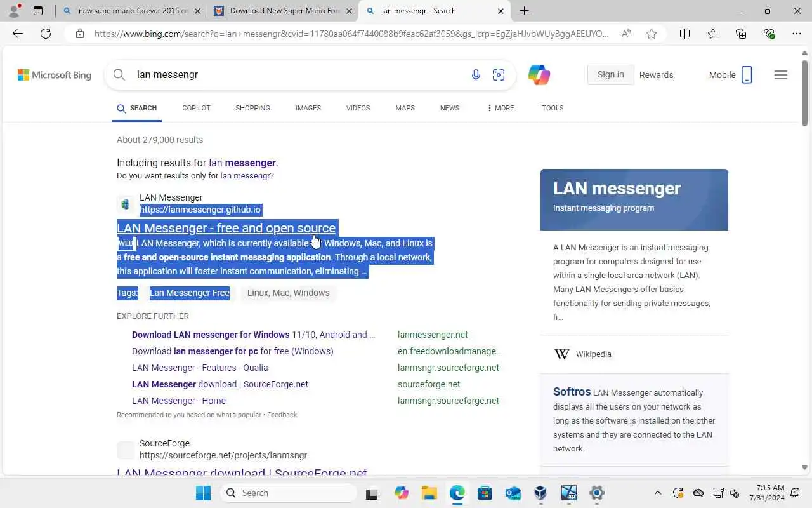Open the TOOLS filter option
Viewport: 812px width, 508px height.
pyautogui.click(x=553, y=108)
